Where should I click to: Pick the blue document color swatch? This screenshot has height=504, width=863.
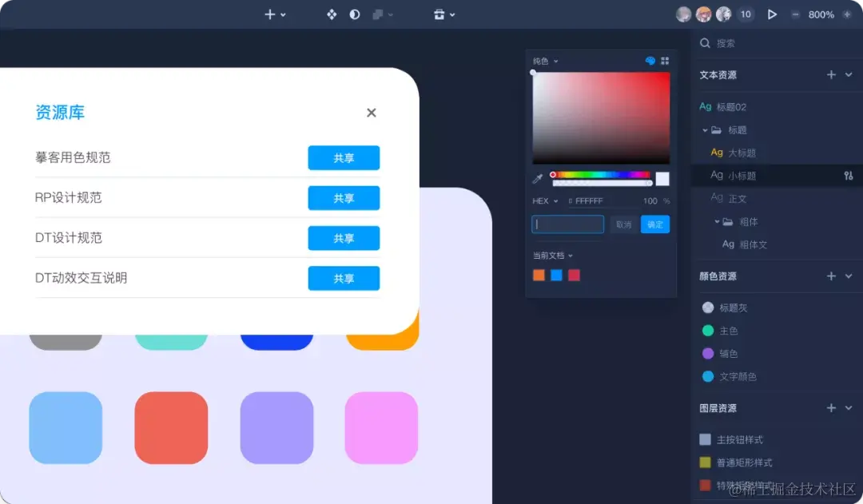pos(556,275)
